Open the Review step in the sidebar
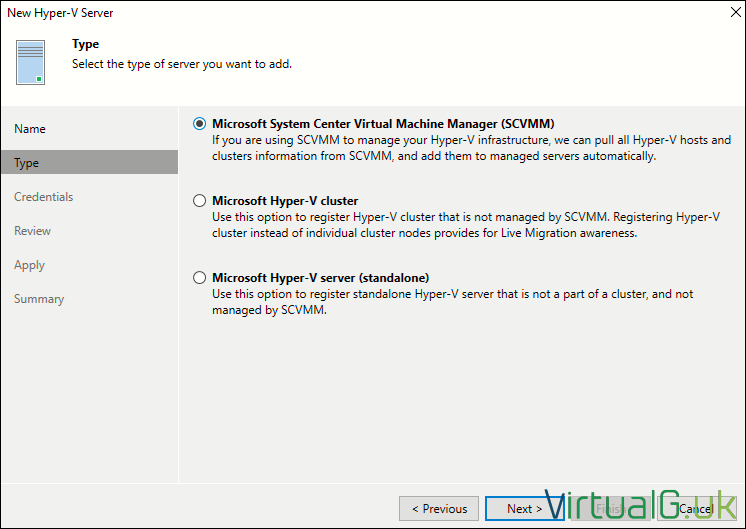This screenshot has width=746, height=529. (x=32, y=231)
